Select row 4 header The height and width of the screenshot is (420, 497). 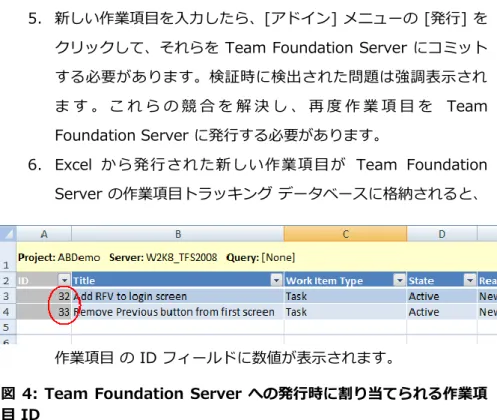point(8,312)
